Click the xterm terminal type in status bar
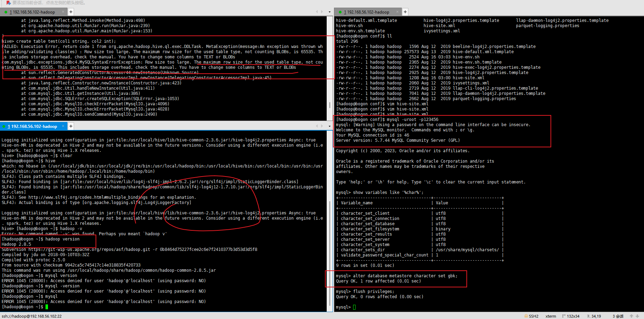This screenshot has width=644, height=319. (x=551, y=316)
